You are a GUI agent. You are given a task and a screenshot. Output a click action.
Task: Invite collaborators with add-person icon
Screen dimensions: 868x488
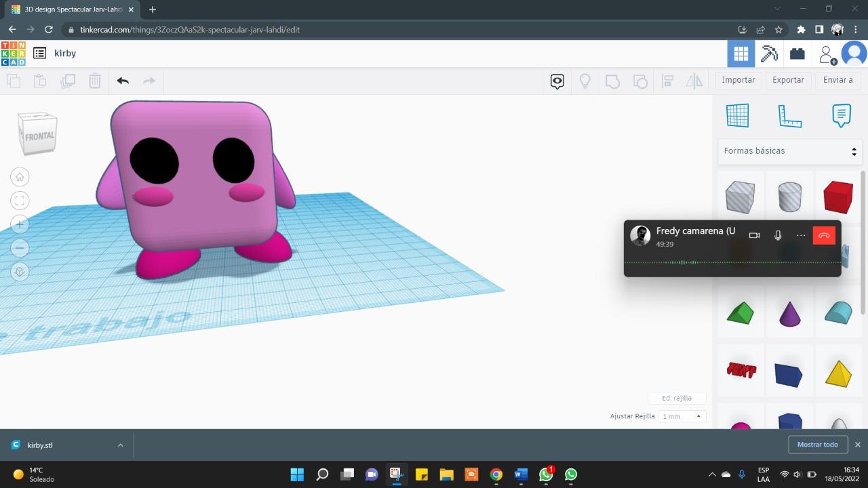coord(827,54)
